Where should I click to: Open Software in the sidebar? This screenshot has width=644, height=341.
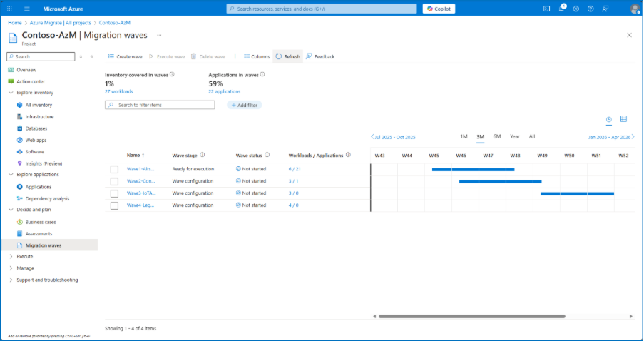click(34, 152)
